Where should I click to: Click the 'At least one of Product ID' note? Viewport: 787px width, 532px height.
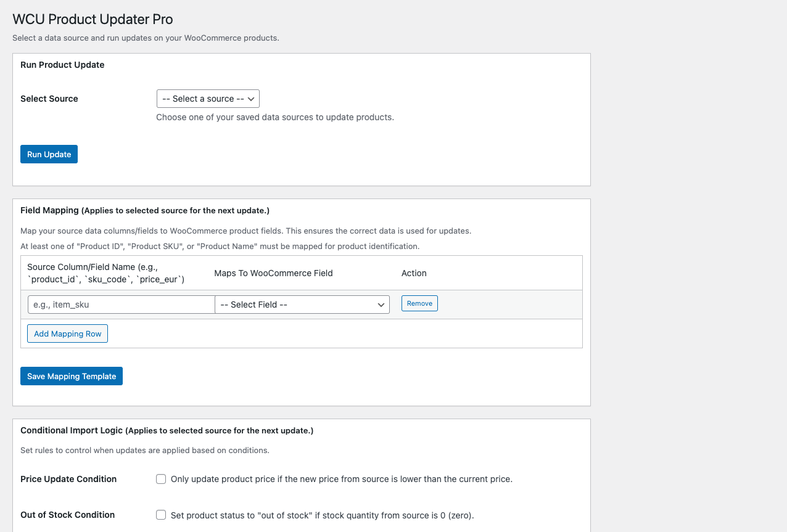[x=220, y=246]
